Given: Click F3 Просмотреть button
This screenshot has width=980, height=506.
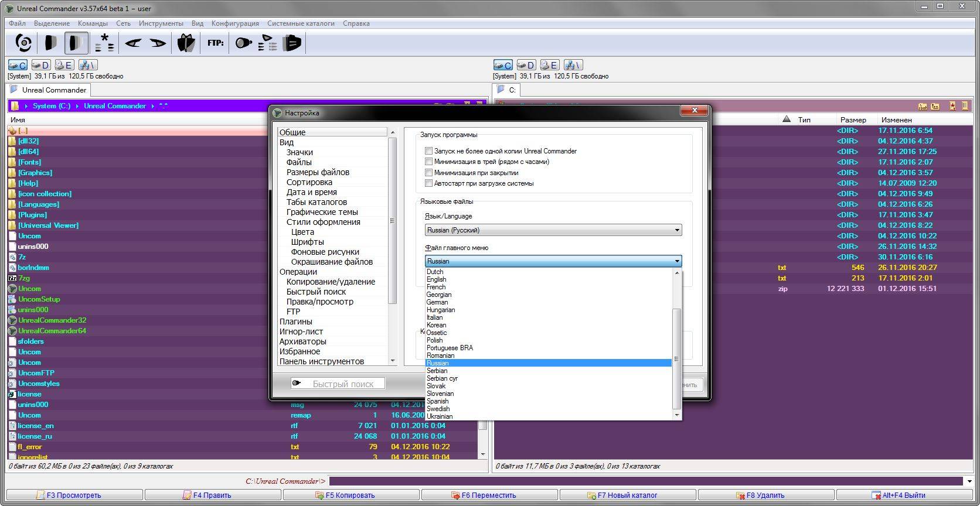Looking at the screenshot, I should tap(74, 495).
